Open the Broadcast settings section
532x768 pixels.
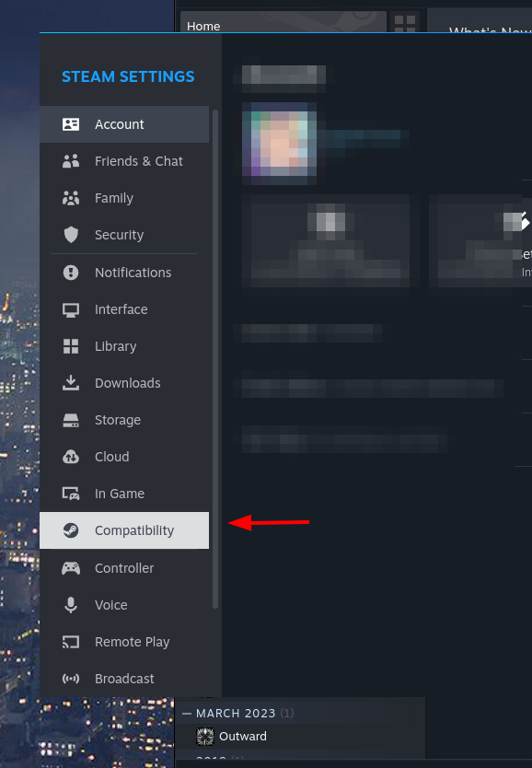(124, 679)
